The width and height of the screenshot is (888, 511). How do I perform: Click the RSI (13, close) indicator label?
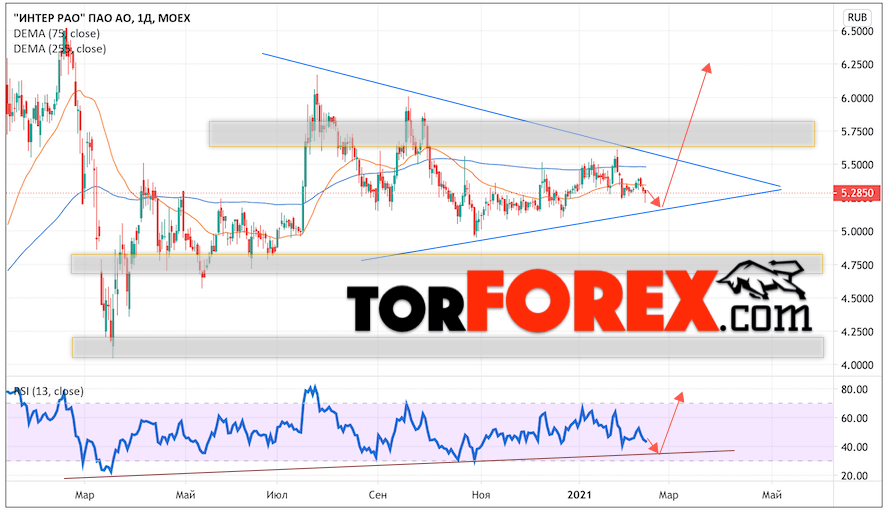(x=49, y=391)
